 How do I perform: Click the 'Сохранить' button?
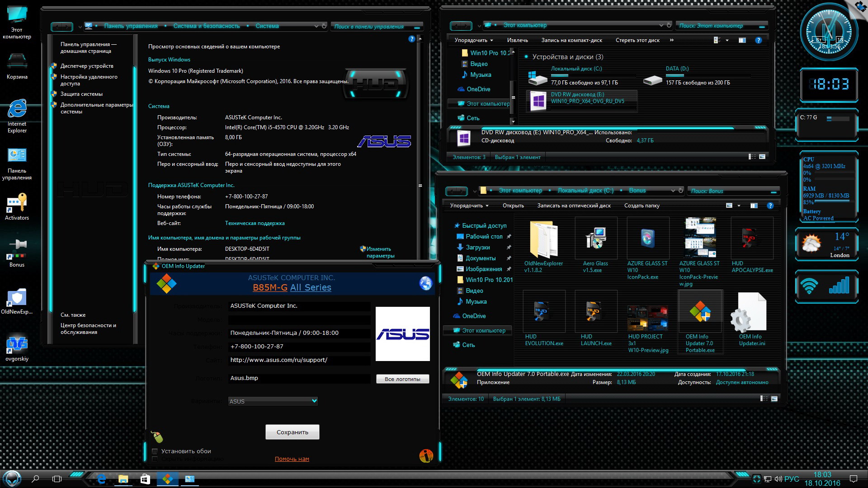[x=292, y=432]
